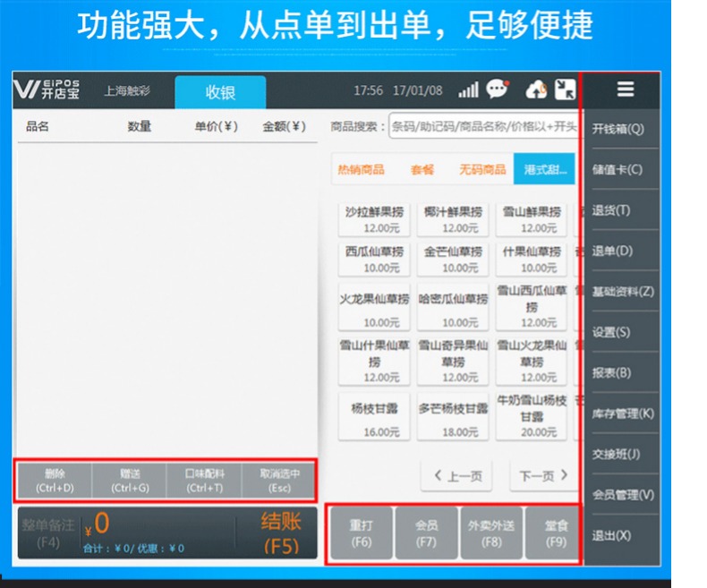The width and height of the screenshot is (707, 588).
Task: Add 雪山鲜果捞 product tile
Action: click(x=532, y=219)
